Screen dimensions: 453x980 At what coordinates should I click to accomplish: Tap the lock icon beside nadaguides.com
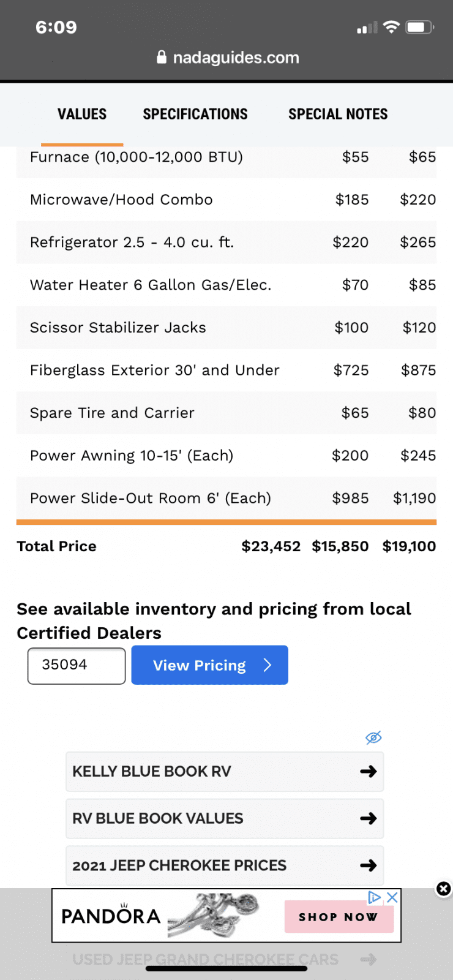coord(162,58)
